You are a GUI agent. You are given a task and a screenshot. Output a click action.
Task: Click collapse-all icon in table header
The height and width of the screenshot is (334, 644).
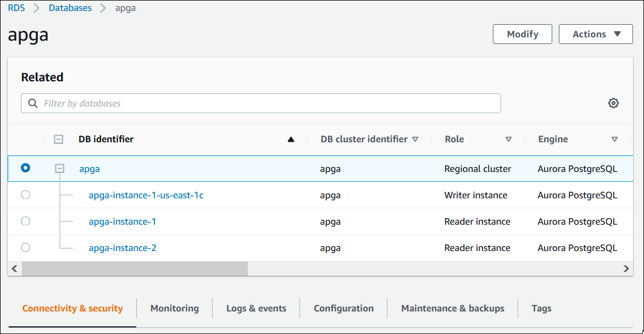[58, 139]
